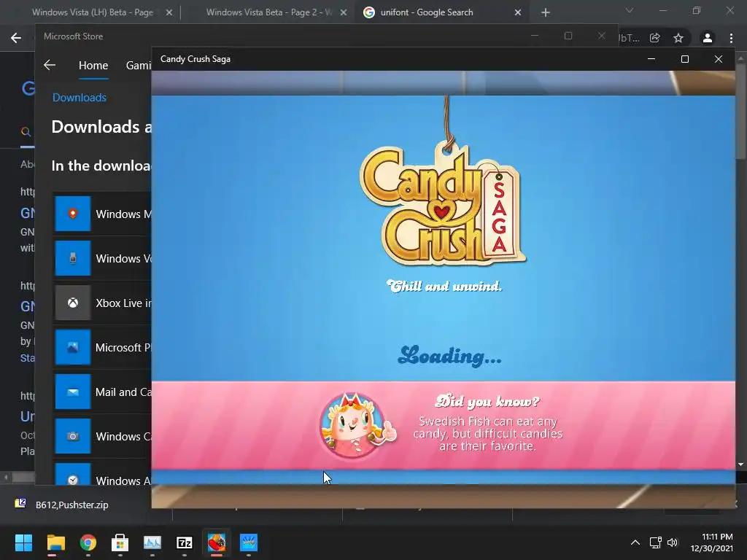Viewport: 747px width, 560px height.
Task: Open File Explorer from taskbar
Action: (x=55, y=542)
